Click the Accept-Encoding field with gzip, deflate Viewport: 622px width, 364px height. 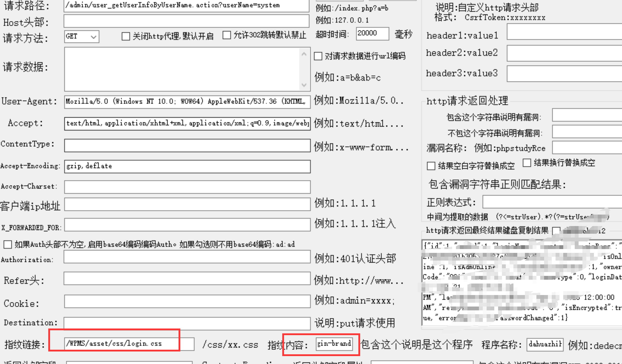(187, 167)
